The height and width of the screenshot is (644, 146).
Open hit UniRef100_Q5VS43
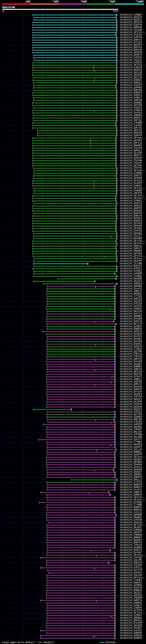(x=131, y=22)
